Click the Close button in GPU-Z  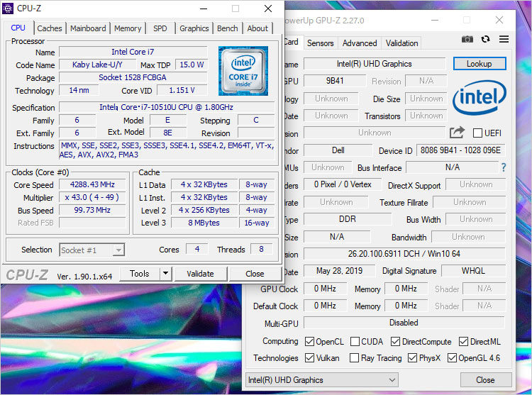click(485, 380)
